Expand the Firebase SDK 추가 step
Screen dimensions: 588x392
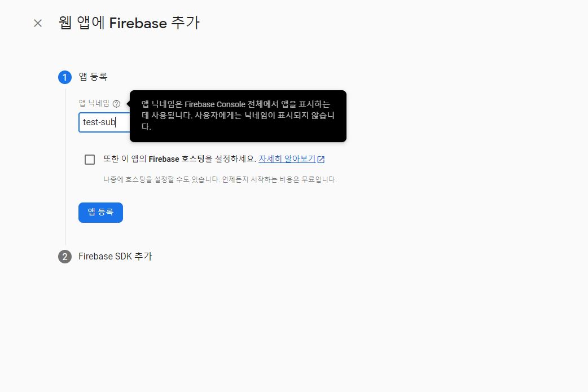pyautogui.click(x=115, y=256)
